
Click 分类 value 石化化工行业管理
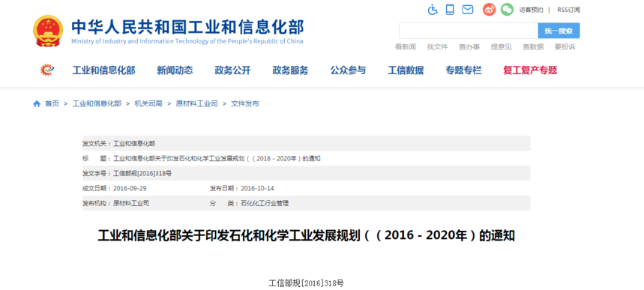265,203
